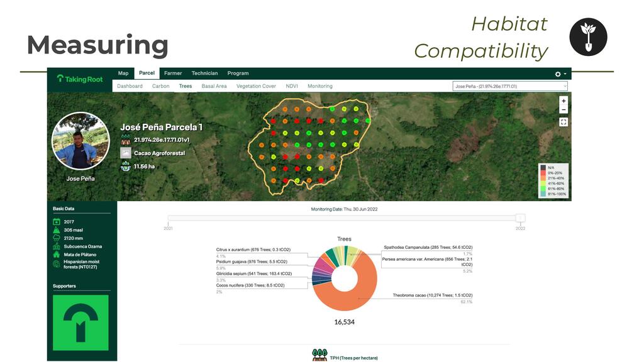Go to the Monitoring sub-tab

click(319, 86)
